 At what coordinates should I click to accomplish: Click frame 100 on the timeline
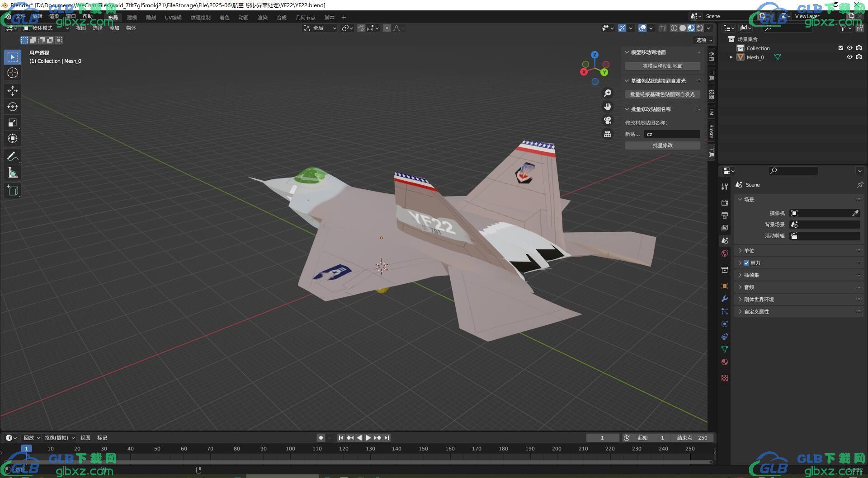pyautogui.click(x=290, y=449)
